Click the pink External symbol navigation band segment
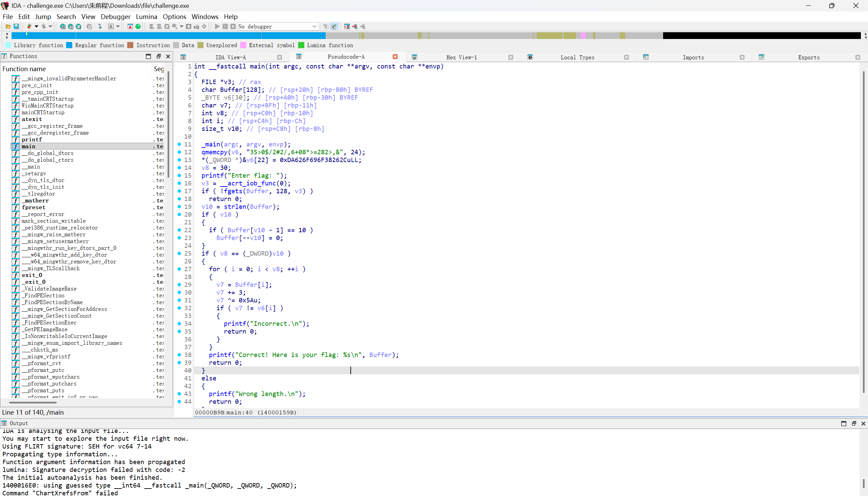The image size is (868, 496). (583, 35)
